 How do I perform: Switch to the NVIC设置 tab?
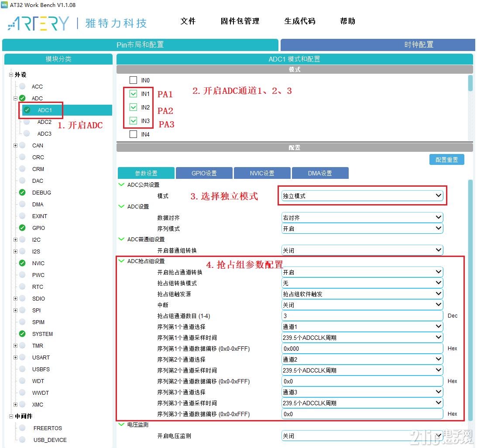click(x=262, y=173)
